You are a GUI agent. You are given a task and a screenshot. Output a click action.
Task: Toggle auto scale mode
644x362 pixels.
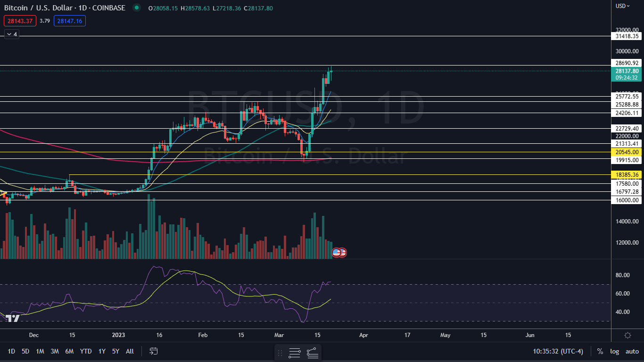point(632,351)
